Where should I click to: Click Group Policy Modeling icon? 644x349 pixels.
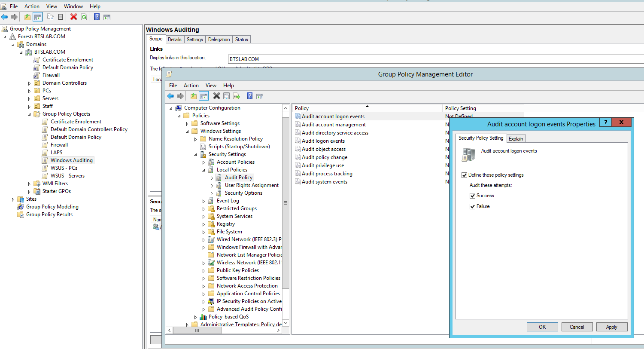point(21,207)
